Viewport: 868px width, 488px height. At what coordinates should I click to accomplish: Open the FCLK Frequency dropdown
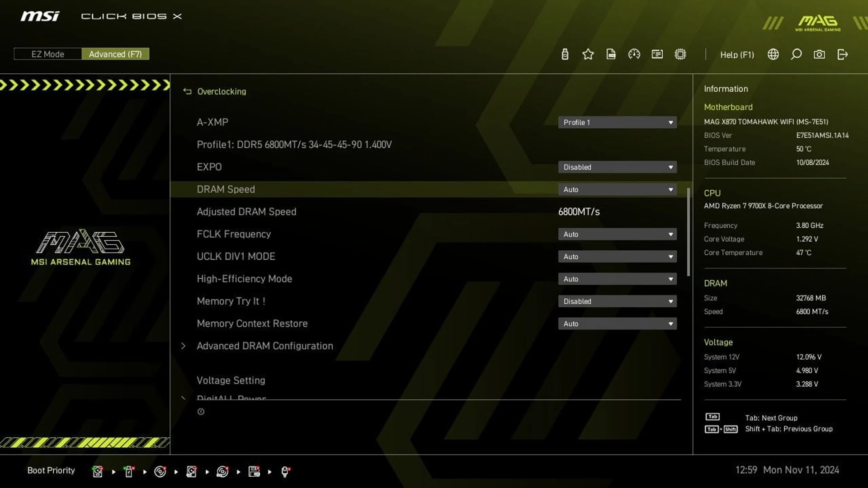(x=617, y=234)
